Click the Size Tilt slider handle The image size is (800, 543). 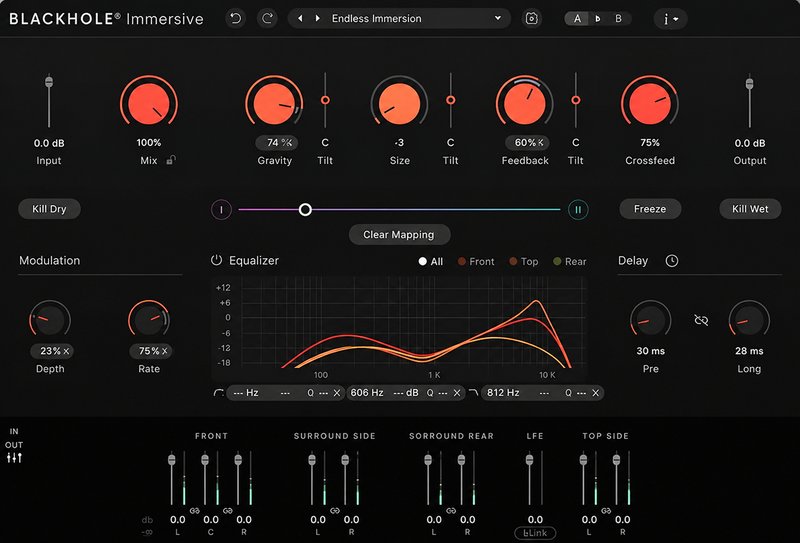[451, 100]
